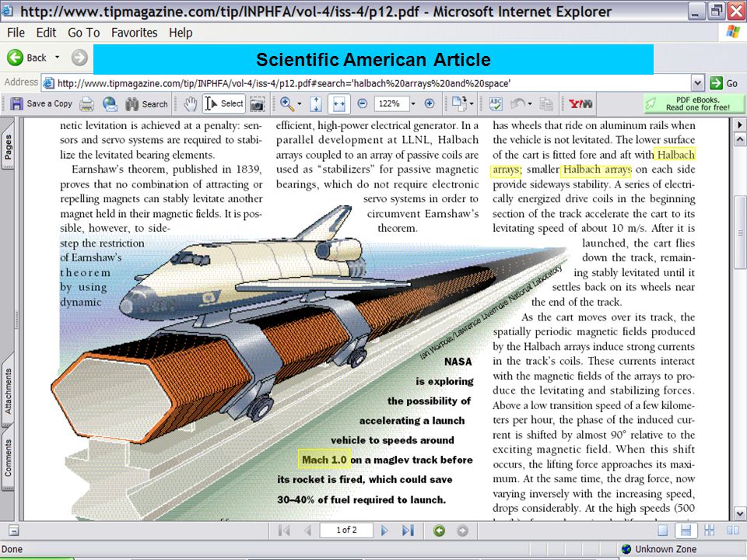Pick the Zoom In magnifier tool
The image size is (747, 560).
(287, 103)
